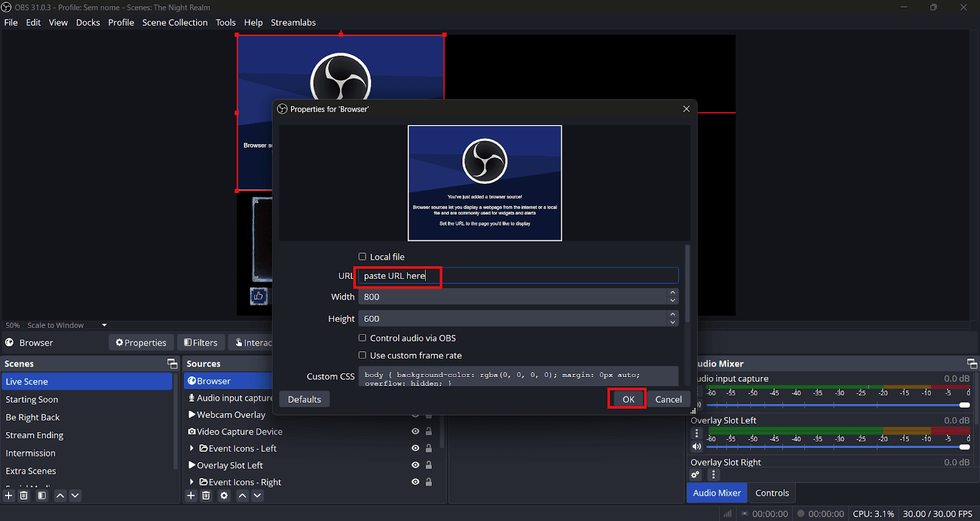Pop out the Audio Mixer dock

click(971, 363)
